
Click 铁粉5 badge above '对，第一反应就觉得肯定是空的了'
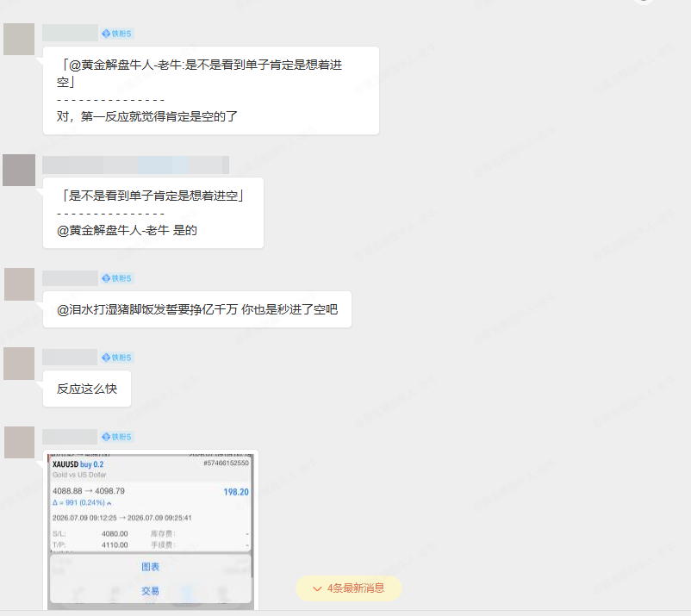click(117, 34)
